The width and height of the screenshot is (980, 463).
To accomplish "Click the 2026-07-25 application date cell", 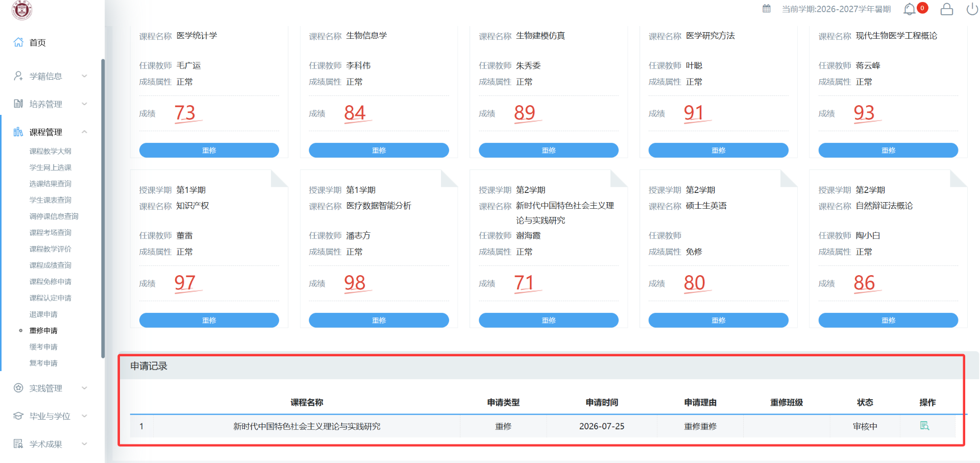I will (x=602, y=426).
